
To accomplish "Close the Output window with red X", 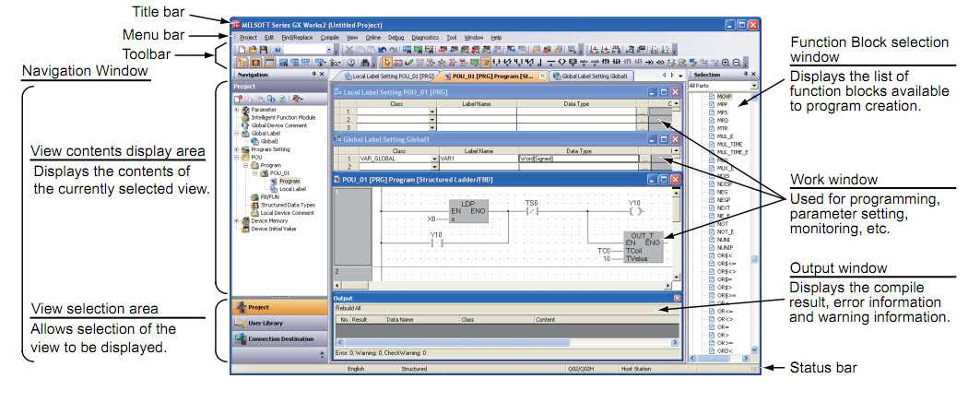I will (x=678, y=298).
